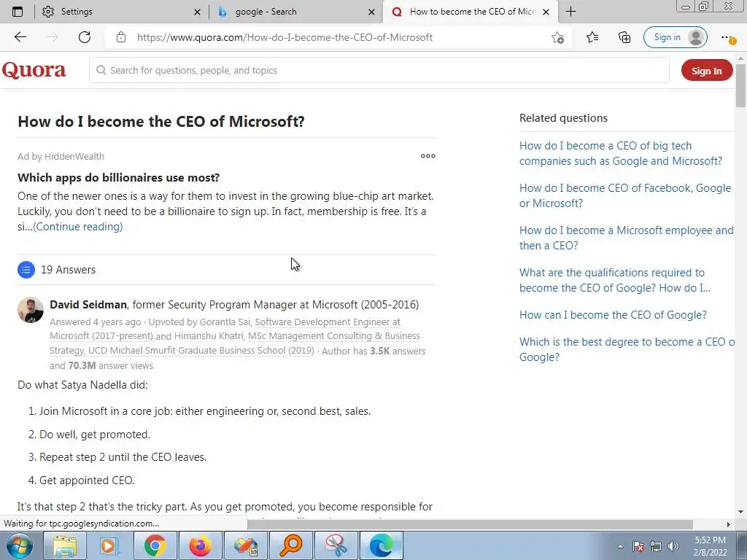
Task: Open David Seidman's profile picture
Action: [x=31, y=310]
